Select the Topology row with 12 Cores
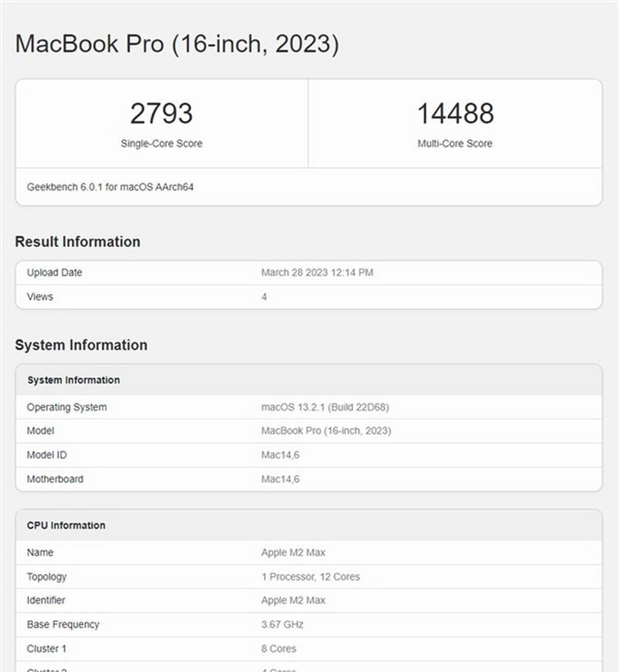 (x=309, y=577)
